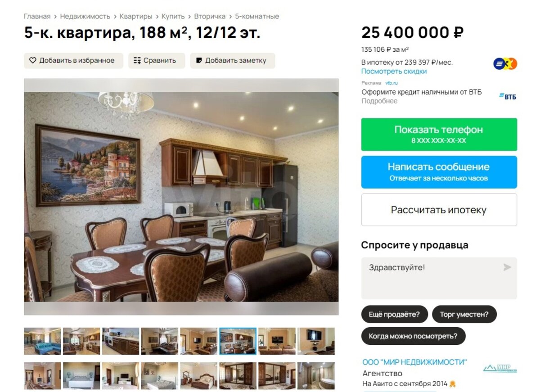Image resolution: width=540 pixels, height=392 pixels.
Task: Go to the Вторичка breadcrumb
Action: (210, 16)
